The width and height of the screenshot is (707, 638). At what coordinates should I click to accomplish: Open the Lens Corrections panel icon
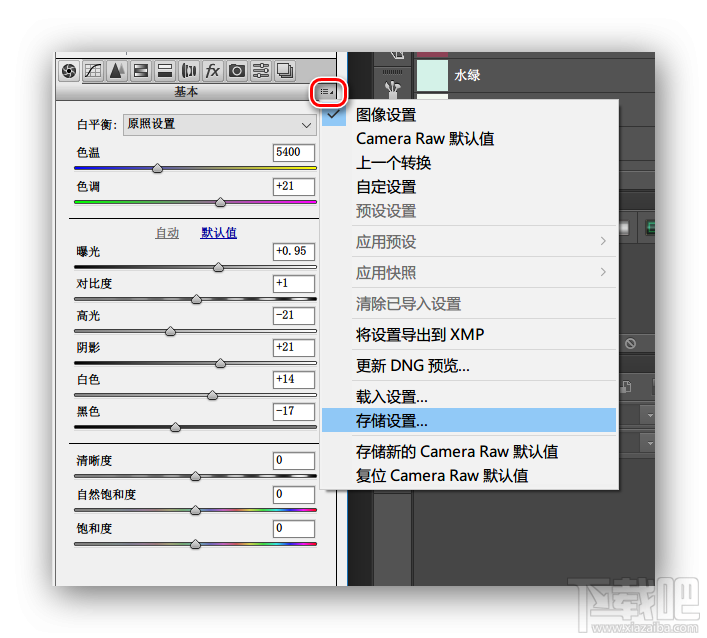[188, 71]
